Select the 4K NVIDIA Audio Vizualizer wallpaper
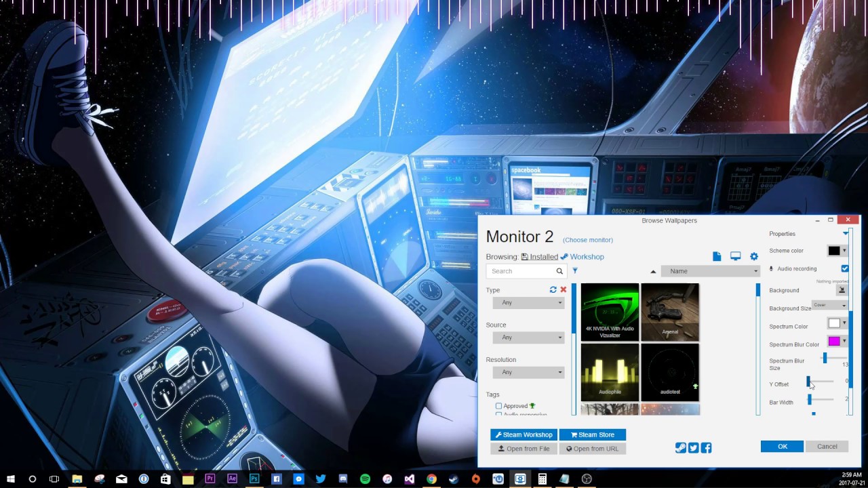This screenshot has width=868, height=488. [x=610, y=312]
